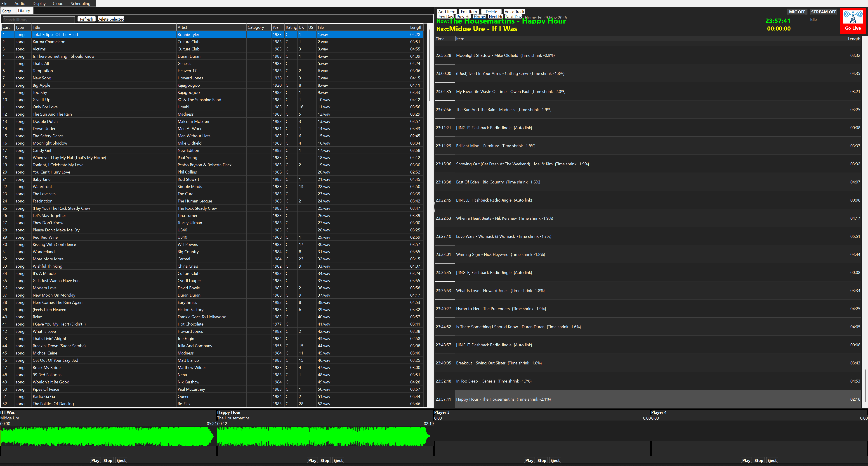
Task: Stop the If I Was player
Action: pyautogui.click(x=108, y=460)
